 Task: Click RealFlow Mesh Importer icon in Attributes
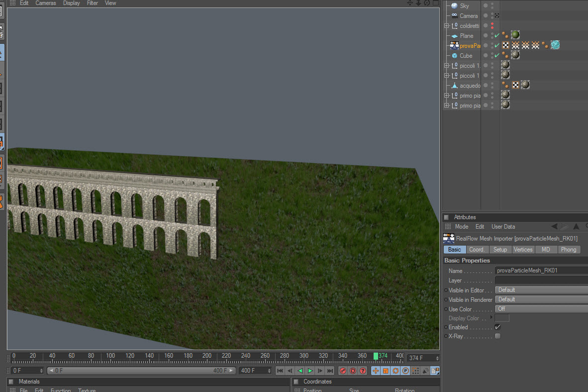click(449, 238)
